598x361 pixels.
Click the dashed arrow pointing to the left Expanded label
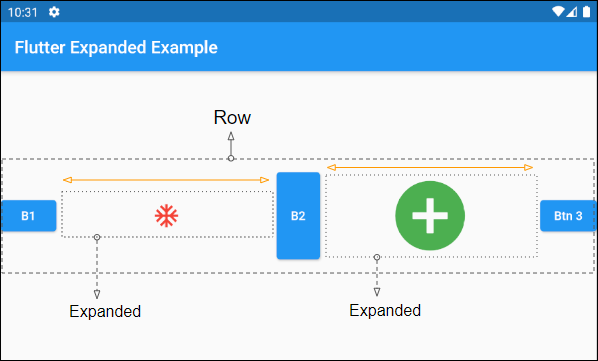pyautogui.click(x=97, y=266)
